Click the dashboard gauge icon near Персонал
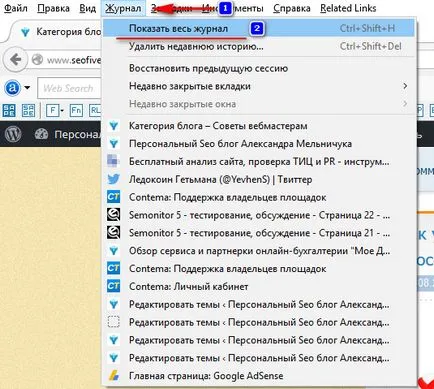This screenshot has height=389, width=434. click(41, 134)
